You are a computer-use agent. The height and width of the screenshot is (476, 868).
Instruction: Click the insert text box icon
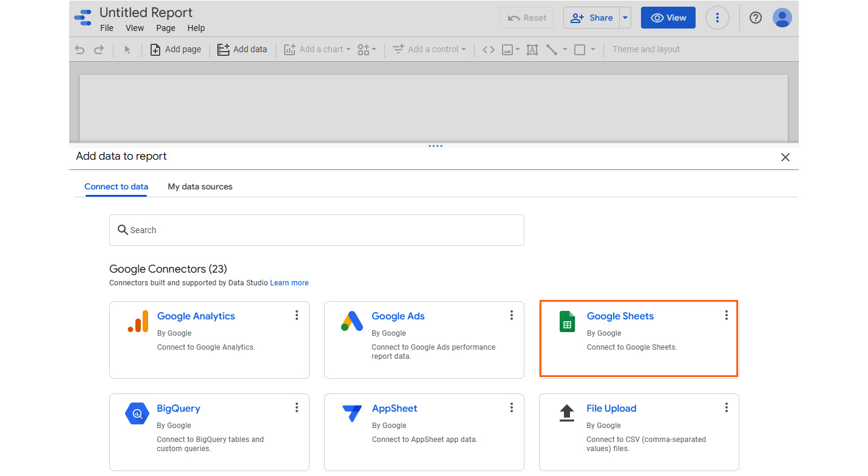(532, 50)
